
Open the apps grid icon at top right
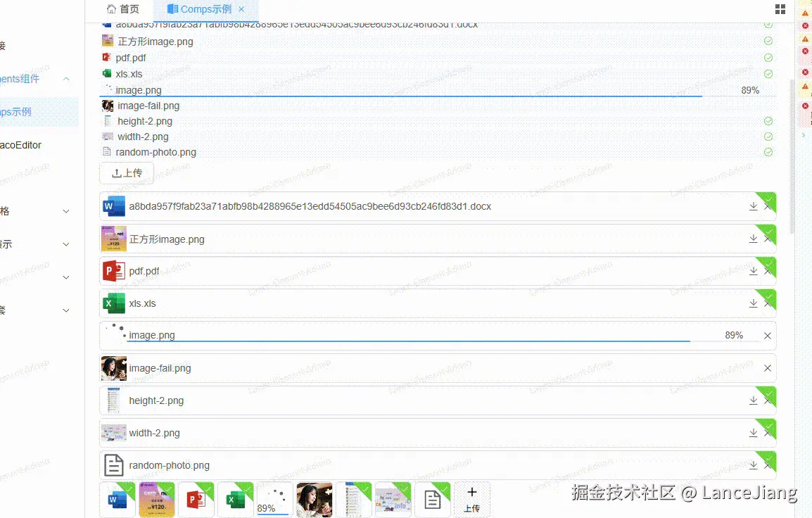[x=780, y=9]
